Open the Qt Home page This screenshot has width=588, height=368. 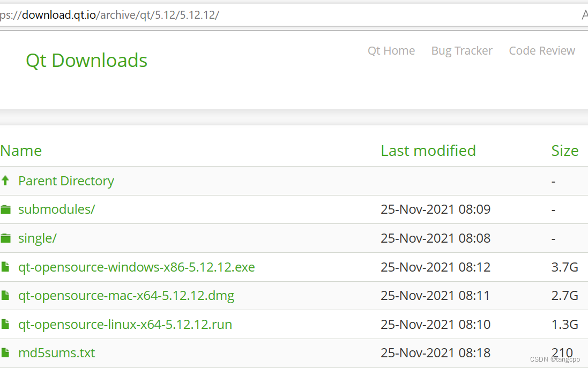[x=391, y=50]
